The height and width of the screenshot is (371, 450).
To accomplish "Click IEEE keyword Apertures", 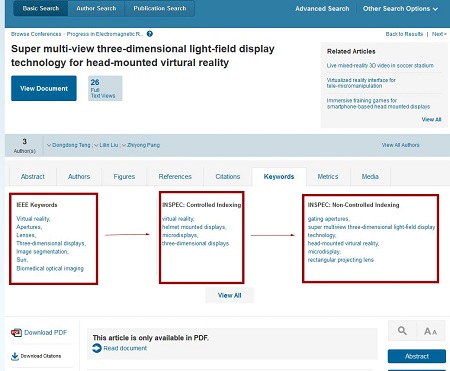I will 29,227.
